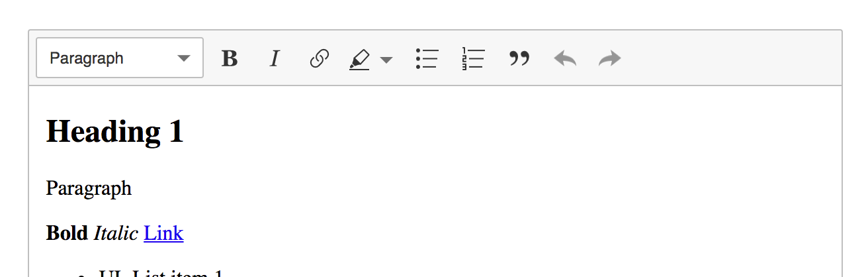Open the Paragraph heading style dropdown
Screen dimensions: 868x277
pos(120,58)
